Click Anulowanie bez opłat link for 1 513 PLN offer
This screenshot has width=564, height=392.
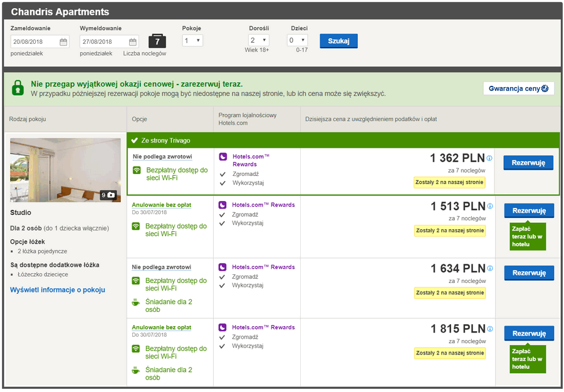(x=162, y=205)
